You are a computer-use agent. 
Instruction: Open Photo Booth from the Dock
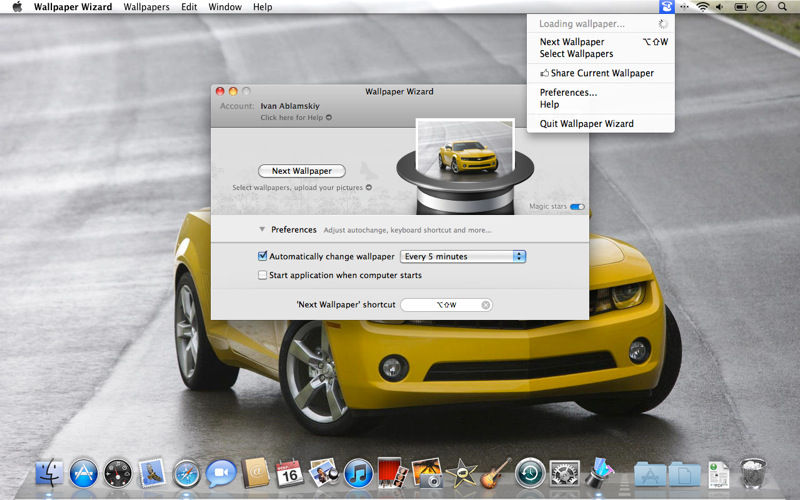pyautogui.click(x=392, y=472)
